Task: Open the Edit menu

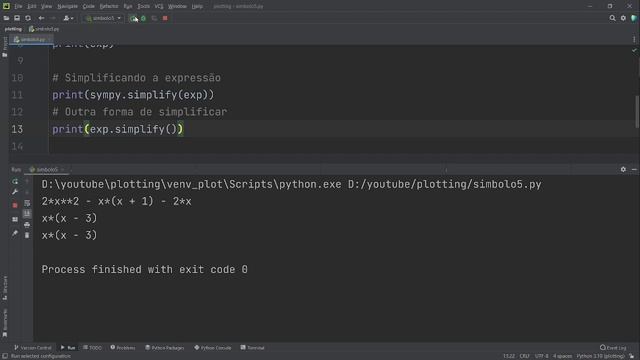Action: click(x=32, y=6)
